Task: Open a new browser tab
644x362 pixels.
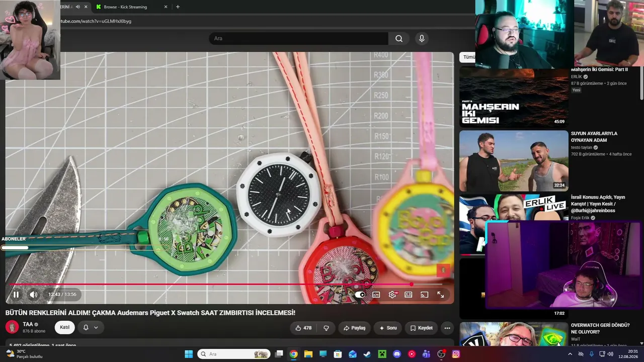Action: tap(178, 7)
